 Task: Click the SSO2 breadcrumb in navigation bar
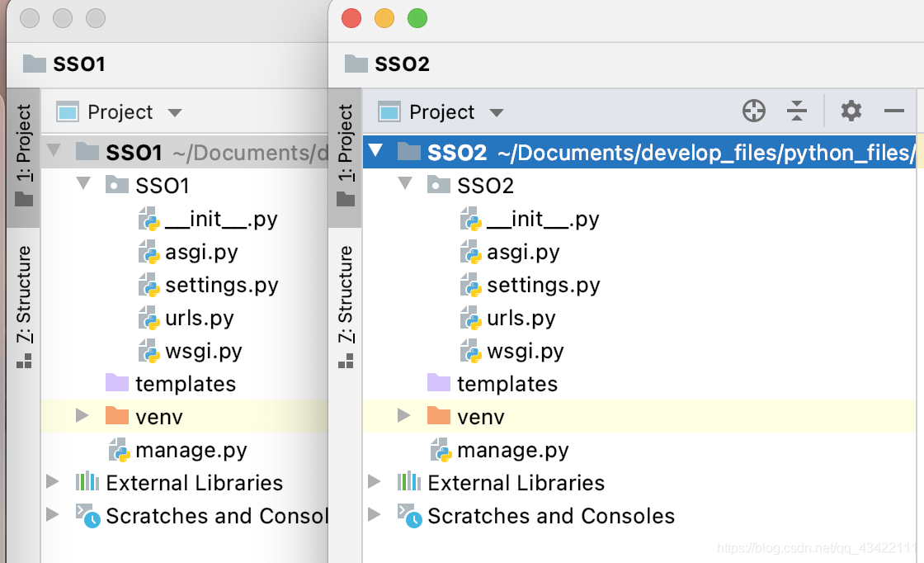[x=401, y=64]
